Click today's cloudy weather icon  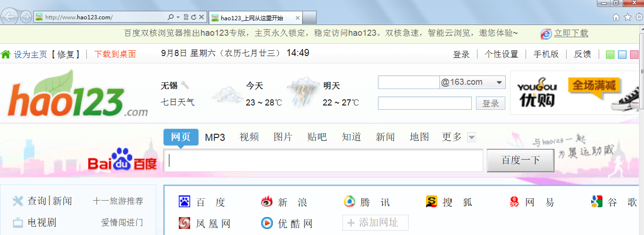[227, 94]
